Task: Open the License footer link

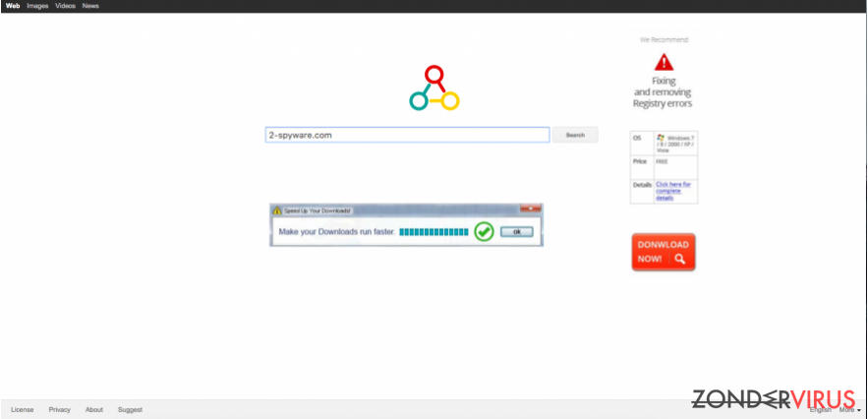Action: pyautogui.click(x=23, y=409)
